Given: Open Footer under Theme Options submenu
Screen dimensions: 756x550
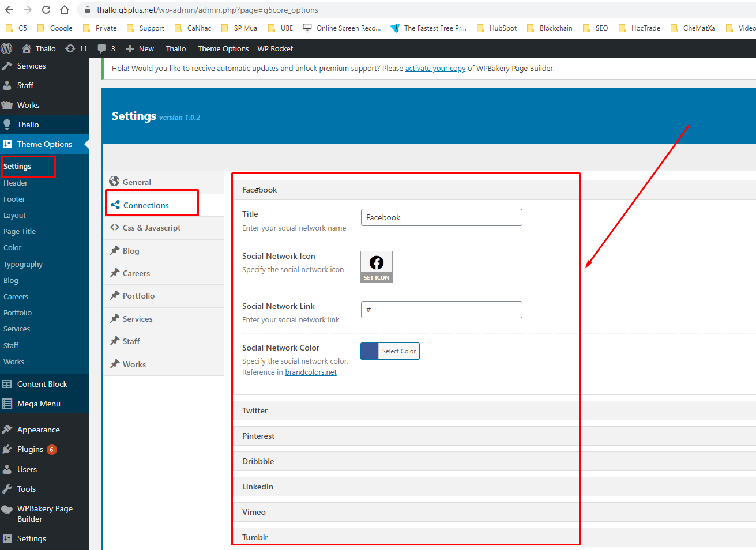Looking at the screenshot, I should click(14, 199).
